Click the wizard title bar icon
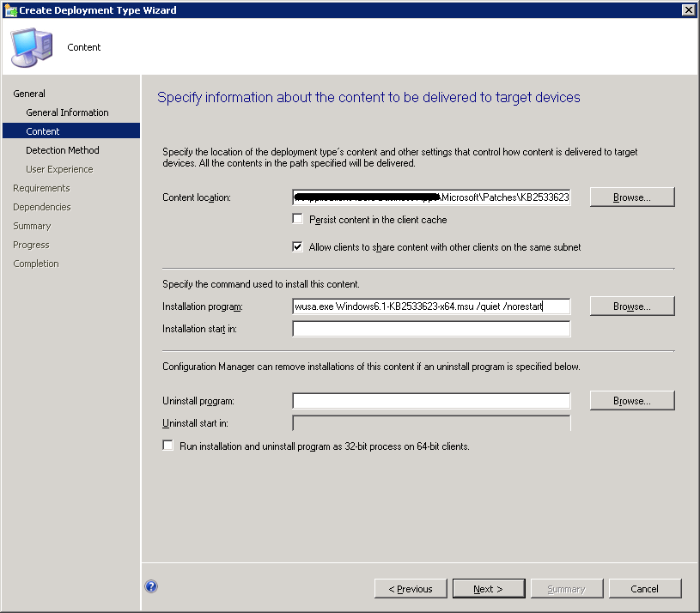 [x=9, y=10]
